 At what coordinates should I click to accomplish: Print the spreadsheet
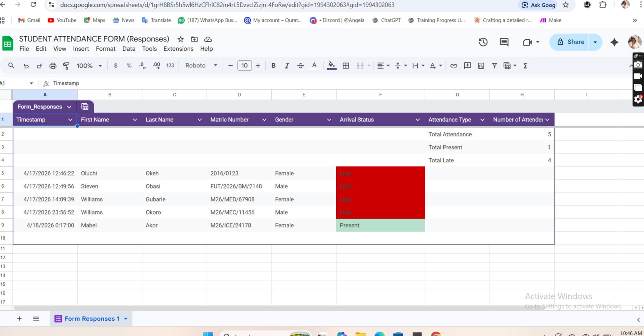point(53,66)
